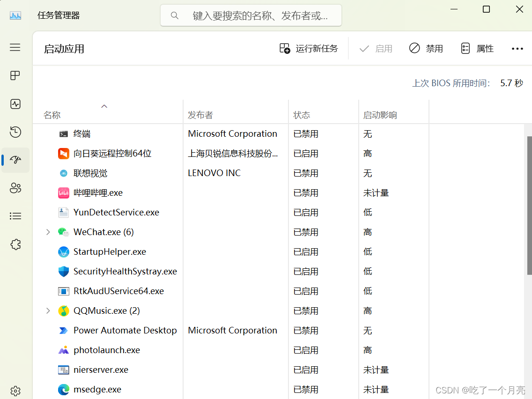Click the nierserver.exe icon
The height and width of the screenshot is (399, 532).
(x=63, y=370)
